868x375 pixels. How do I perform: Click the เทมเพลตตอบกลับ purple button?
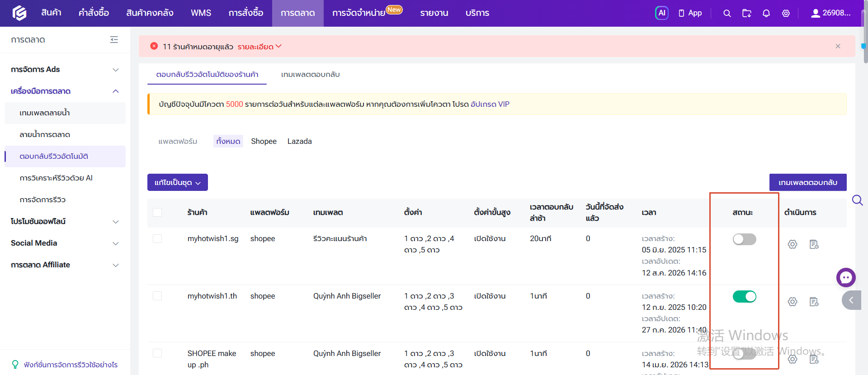(808, 182)
